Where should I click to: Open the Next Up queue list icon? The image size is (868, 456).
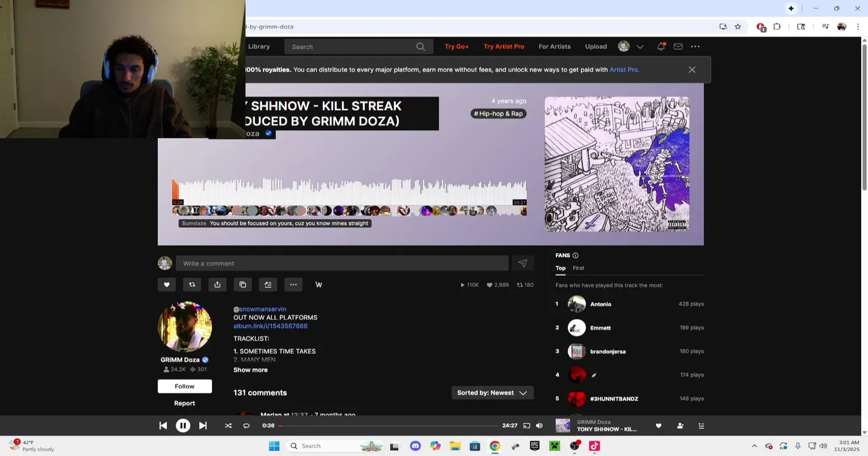(x=701, y=426)
